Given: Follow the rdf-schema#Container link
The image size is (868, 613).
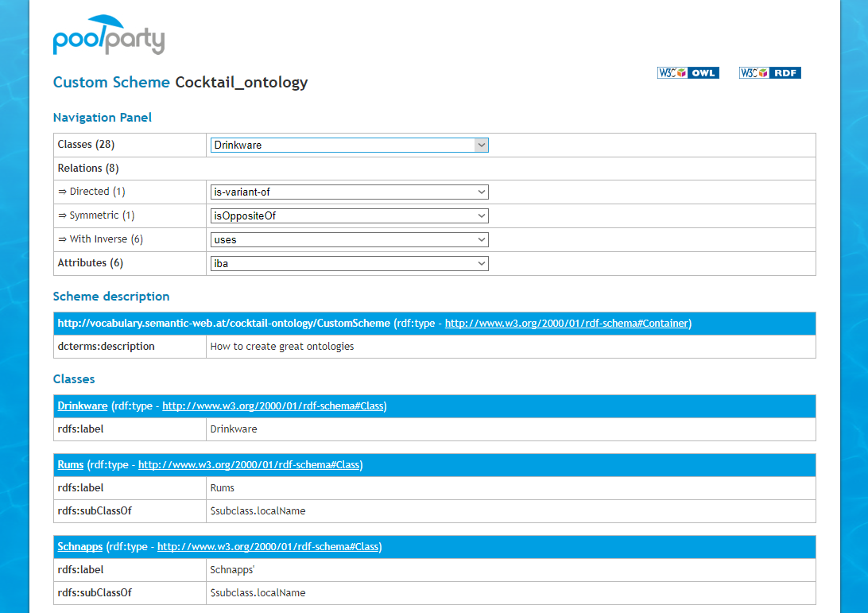Looking at the screenshot, I should click(567, 324).
